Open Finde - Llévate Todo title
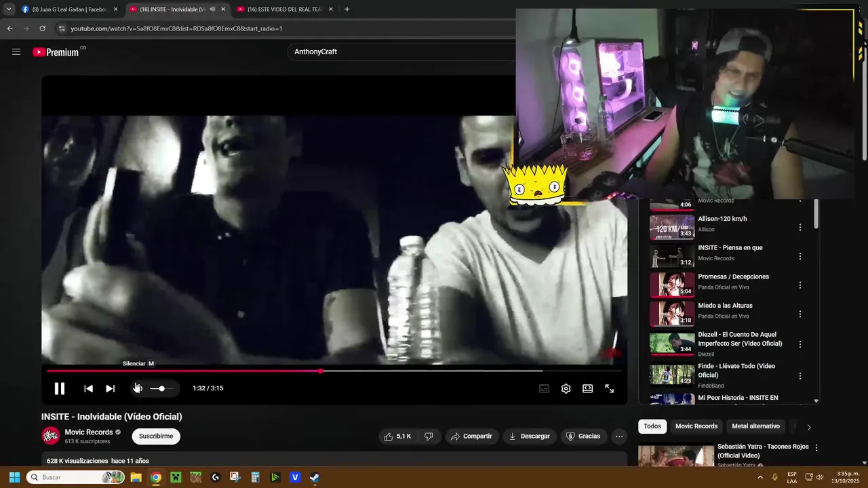868x488 pixels. point(736,371)
